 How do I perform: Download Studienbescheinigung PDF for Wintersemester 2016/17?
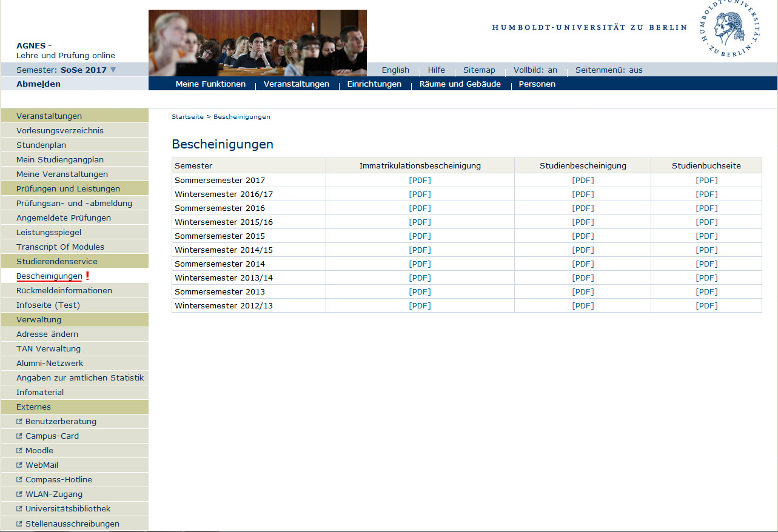(583, 194)
